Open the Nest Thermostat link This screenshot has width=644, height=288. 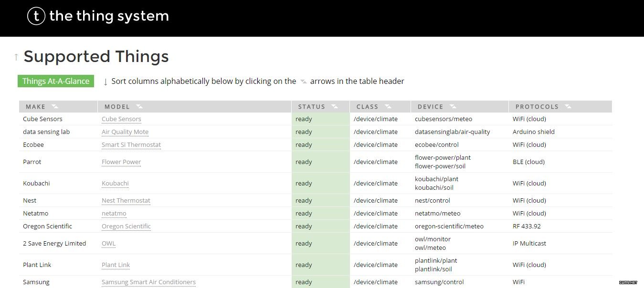(x=126, y=201)
